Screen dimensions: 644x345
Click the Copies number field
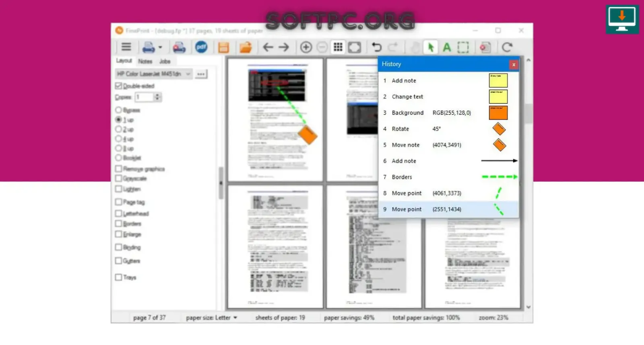click(144, 97)
